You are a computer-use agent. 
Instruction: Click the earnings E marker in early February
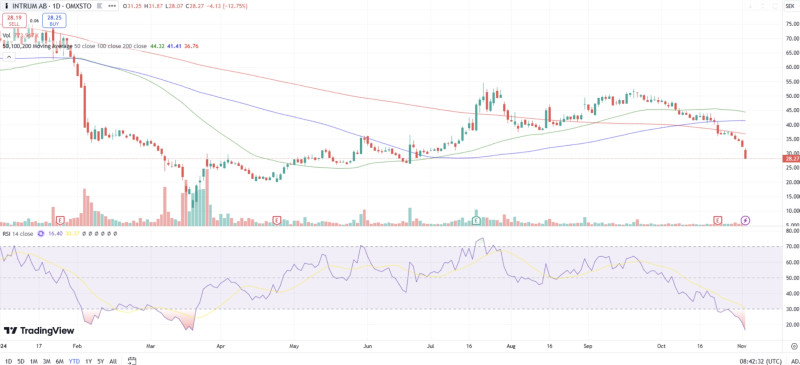[61, 220]
